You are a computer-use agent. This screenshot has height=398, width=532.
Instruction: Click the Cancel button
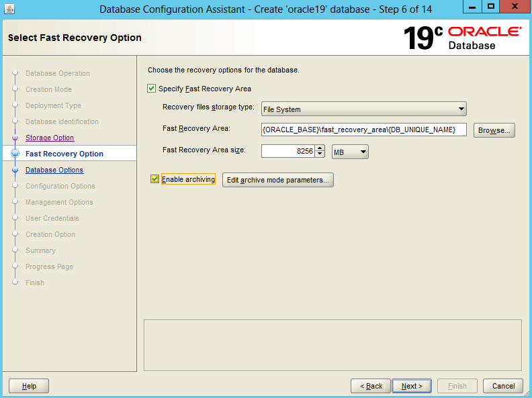[503, 386]
